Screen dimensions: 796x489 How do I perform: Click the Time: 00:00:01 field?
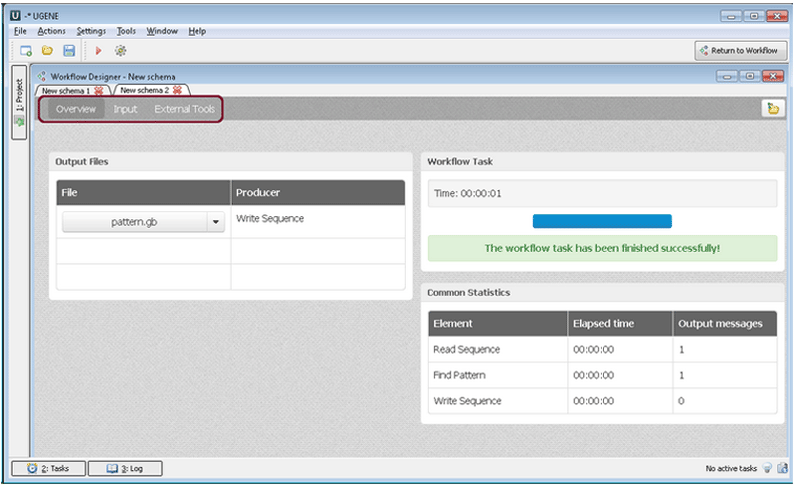tap(602, 193)
